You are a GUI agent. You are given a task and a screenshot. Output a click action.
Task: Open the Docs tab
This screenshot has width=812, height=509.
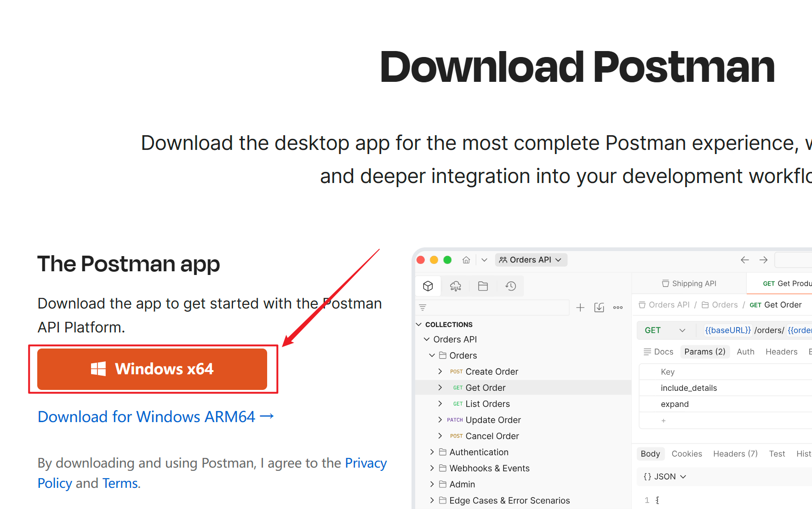(x=658, y=352)
